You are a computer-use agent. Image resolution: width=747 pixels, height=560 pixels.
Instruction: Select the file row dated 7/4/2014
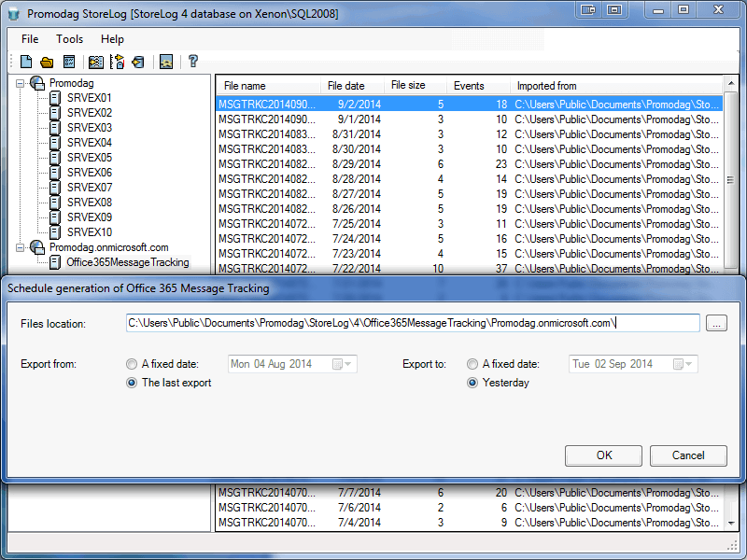pyautogui.click(x=470, y=523)
